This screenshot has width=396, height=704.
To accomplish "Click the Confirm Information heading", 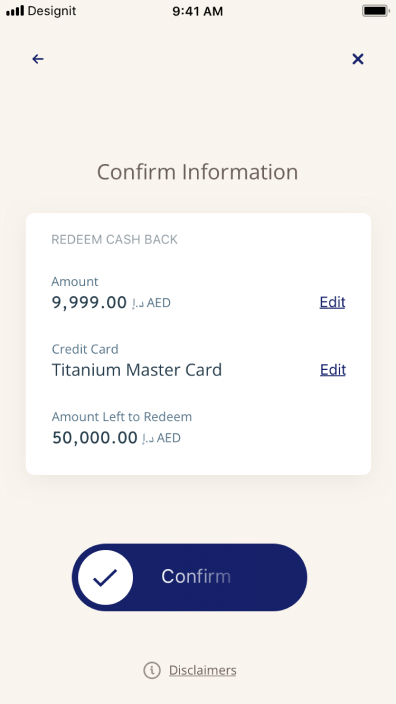I will point(198,172).
